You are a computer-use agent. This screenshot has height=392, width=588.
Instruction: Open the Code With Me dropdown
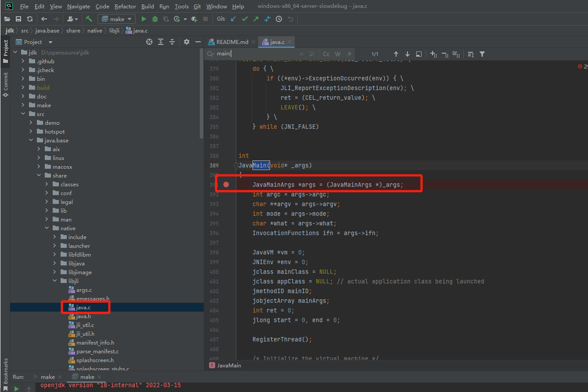pos(72,19)
